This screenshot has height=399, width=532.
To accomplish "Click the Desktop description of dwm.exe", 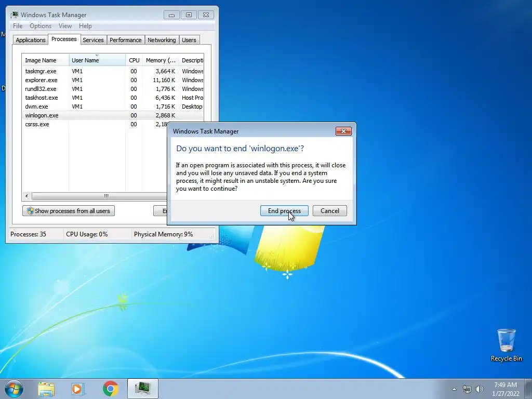I will pos(192,107).
